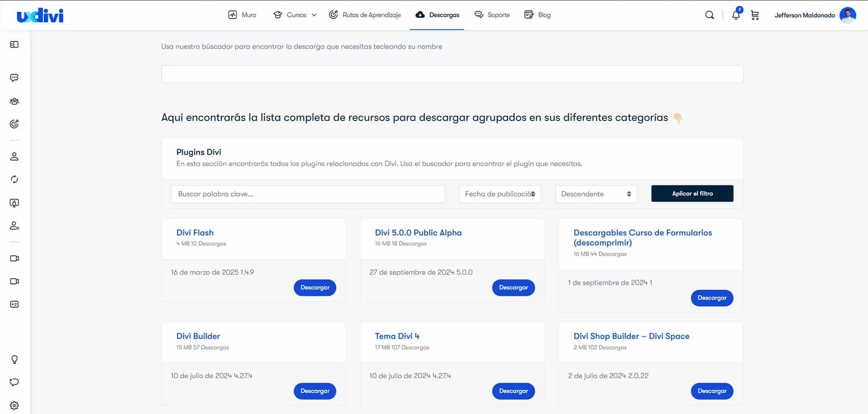Open Descargables Curso de Formularios link
The image size is (868, 414).
pyautogui.click(x=643, y=238)
